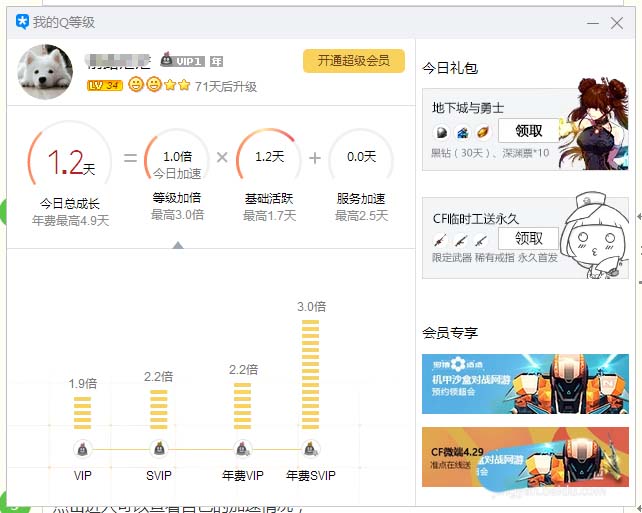Minimize the 我的Q等级 window
This screenshot has width=642, height=513.
[592, 23]
